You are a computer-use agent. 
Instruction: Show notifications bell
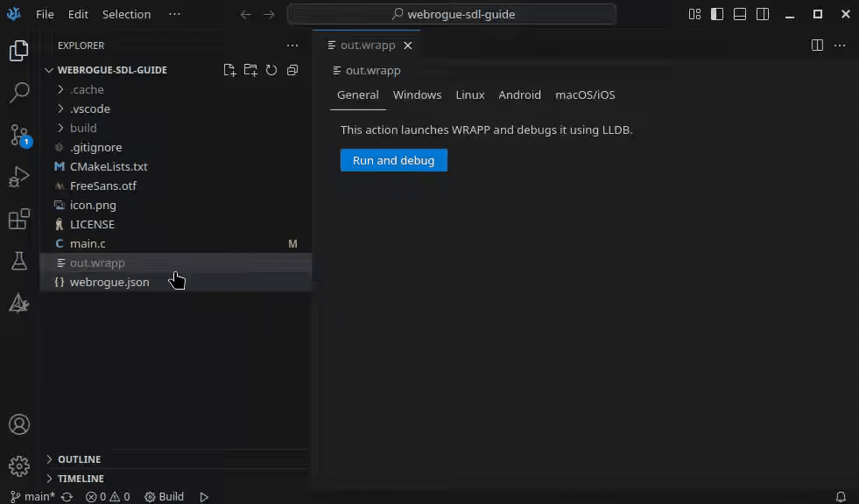pyautogui.click(x=841, y=496)
